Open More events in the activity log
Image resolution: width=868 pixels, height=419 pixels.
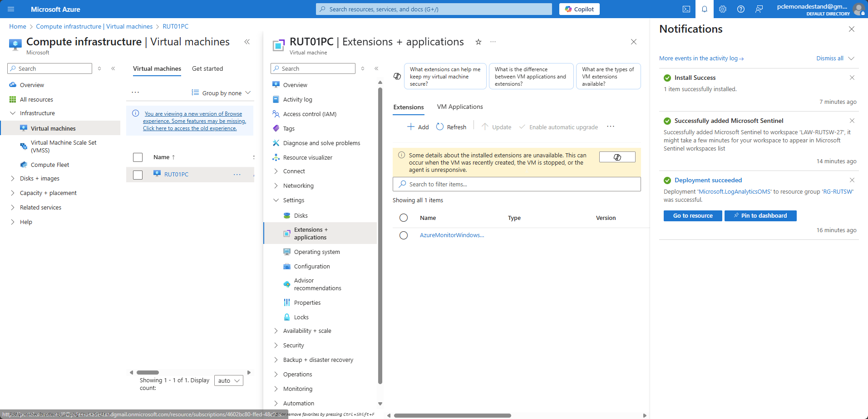701,58
